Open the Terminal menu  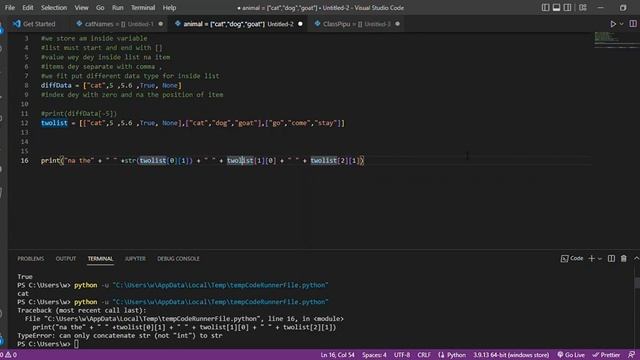point(142,8)
